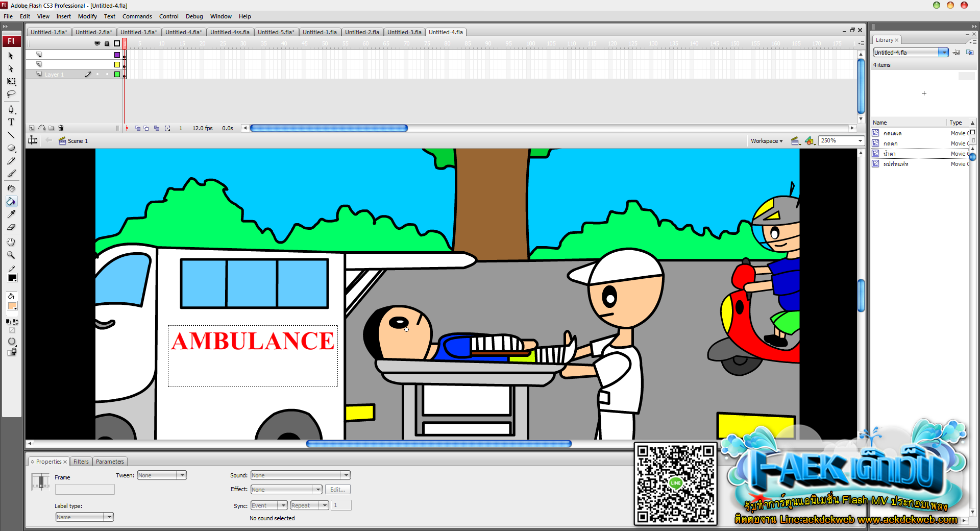Choose the Lasso tool

point(11,94)
